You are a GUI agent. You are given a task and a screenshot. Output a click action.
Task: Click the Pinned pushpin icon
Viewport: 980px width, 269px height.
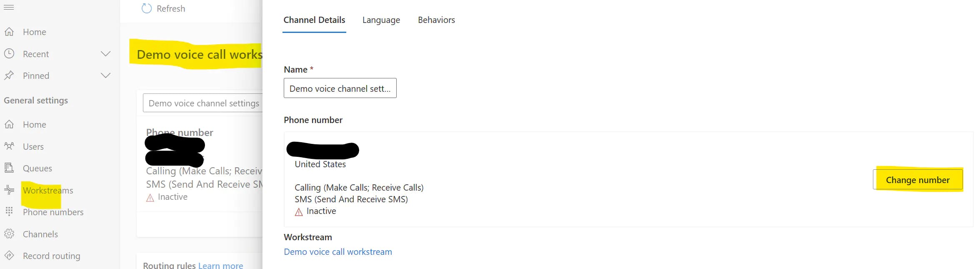tap(9, 75)
